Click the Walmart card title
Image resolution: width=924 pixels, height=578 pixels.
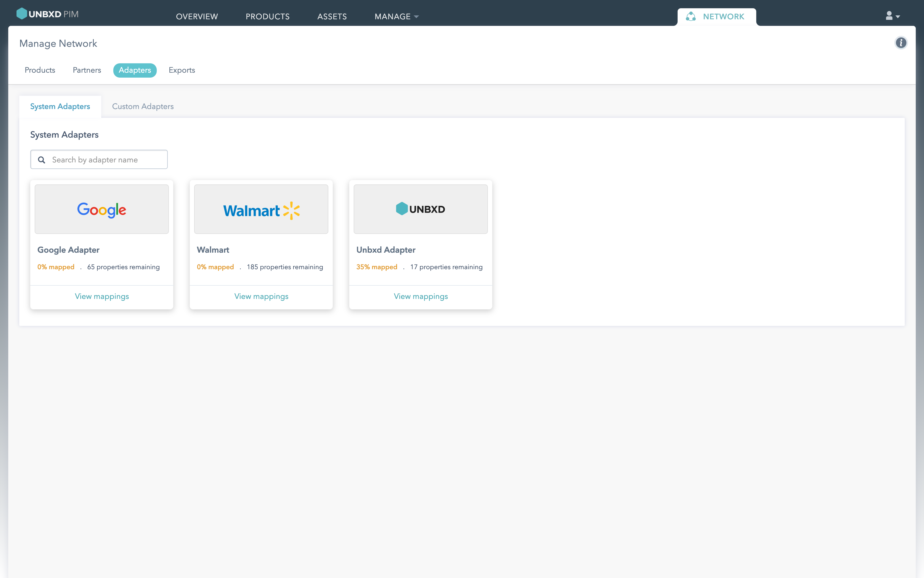[213, 250]
